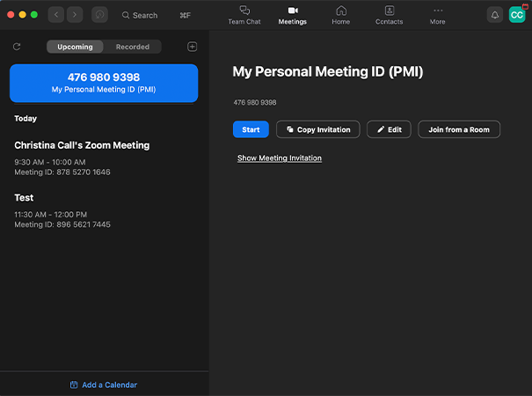Open the More options menu
Screen dimensions: 532x396
pyautogui.click(x=437, y=15)
